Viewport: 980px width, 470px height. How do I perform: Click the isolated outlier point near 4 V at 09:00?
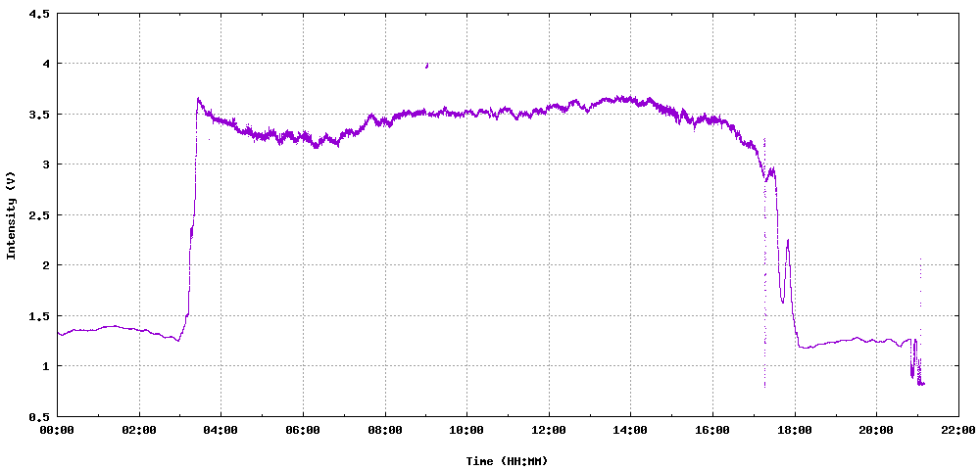[426, 66]
